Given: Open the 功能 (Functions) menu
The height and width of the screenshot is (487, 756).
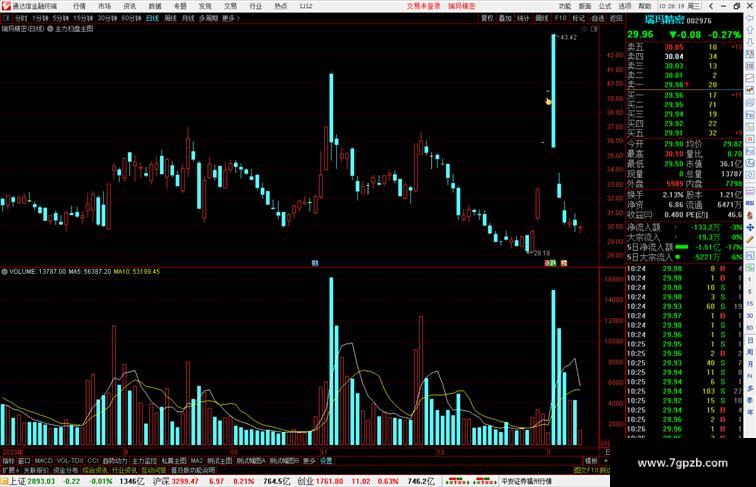Looking at the screenshot, I should pos(565,6).
